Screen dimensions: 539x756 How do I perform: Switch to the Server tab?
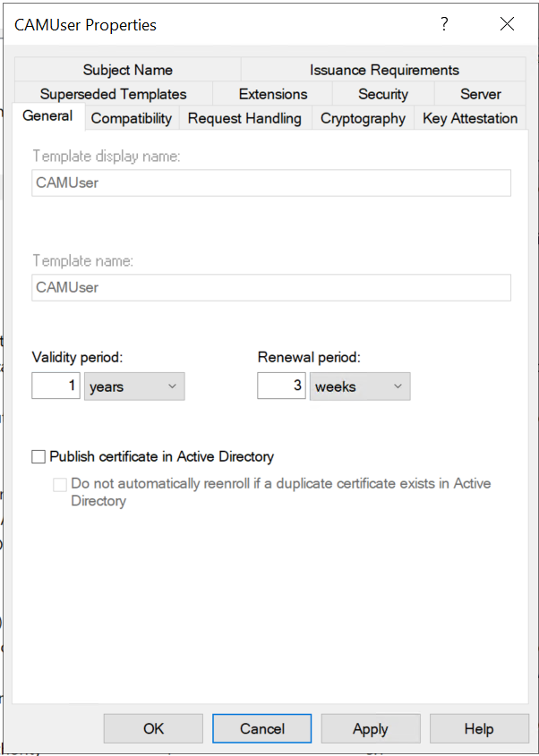pos(481,94)
